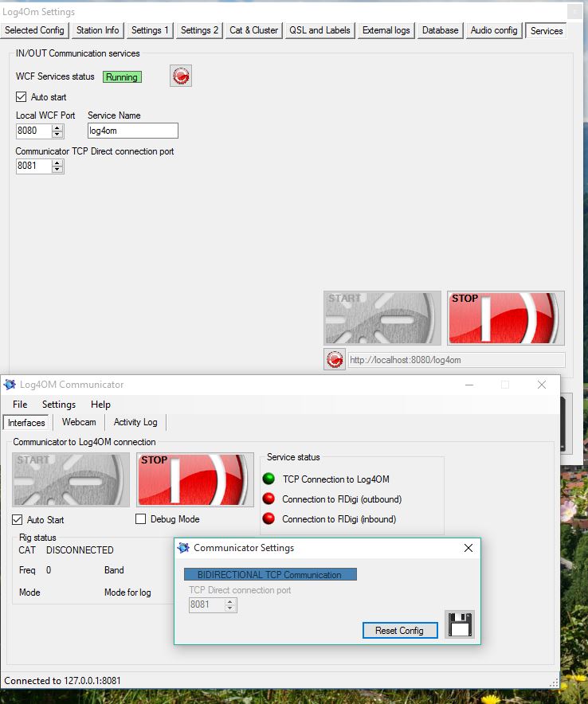
Task: Open Activity Log tab
Action: (x=135, y=422)
